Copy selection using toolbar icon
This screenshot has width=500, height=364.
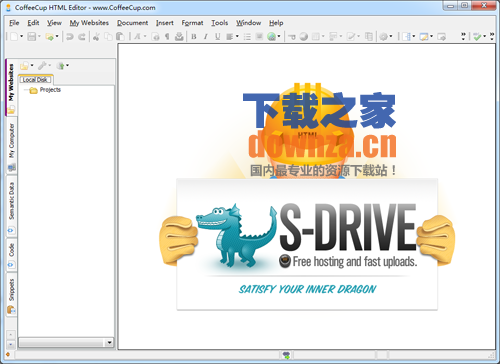[108, 37]
